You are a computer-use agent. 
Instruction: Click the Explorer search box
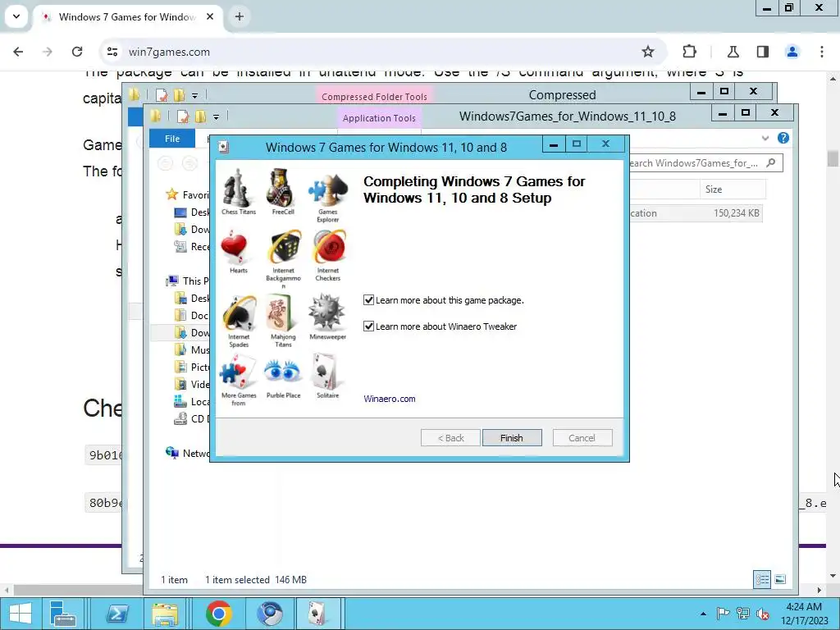click(x=705, y=163)
